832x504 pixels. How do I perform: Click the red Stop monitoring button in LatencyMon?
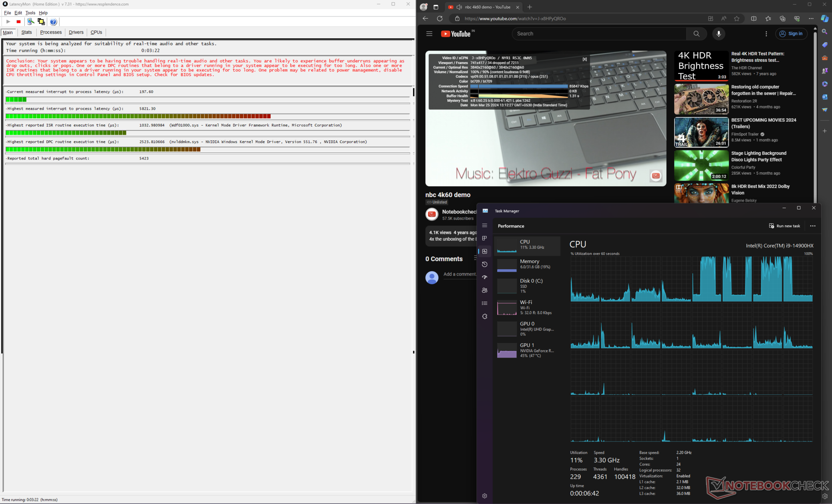pyautogui.click(x=19, y=22)
